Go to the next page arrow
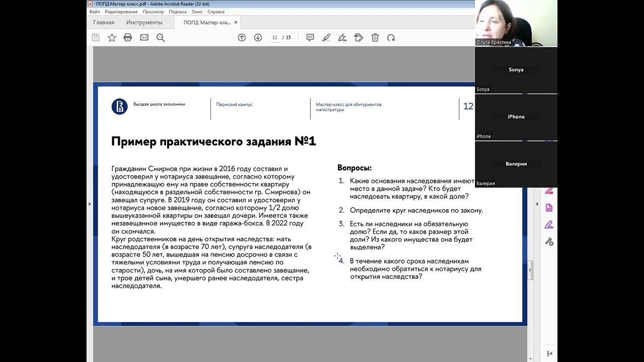The width and height of the screenshot is (644, 362). click(258, 38)
